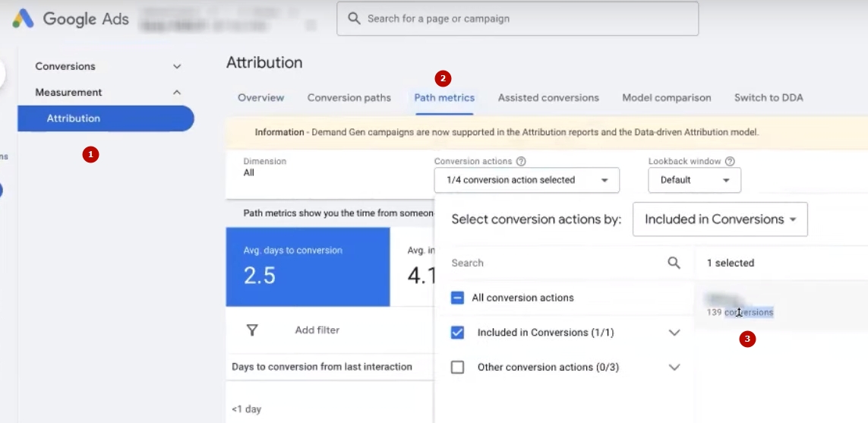Click the Add filter button
The width and height of the screenshot is (868, 423).
(x=317, y=330)
